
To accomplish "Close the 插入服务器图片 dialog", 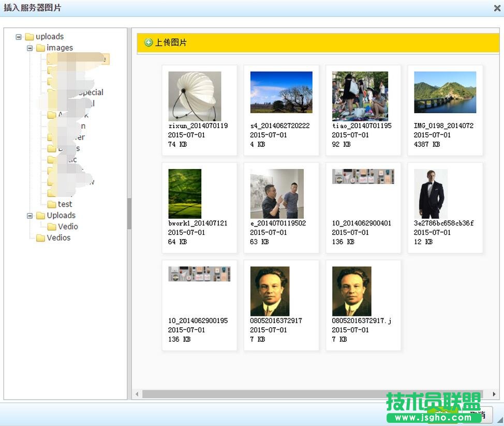I will point(497,8).
